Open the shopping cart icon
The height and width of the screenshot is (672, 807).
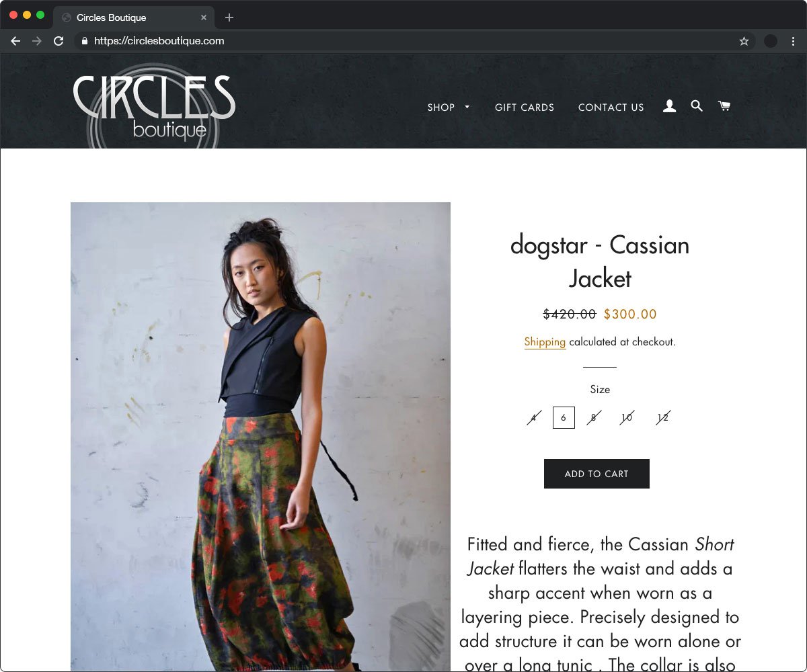point(724,106)
